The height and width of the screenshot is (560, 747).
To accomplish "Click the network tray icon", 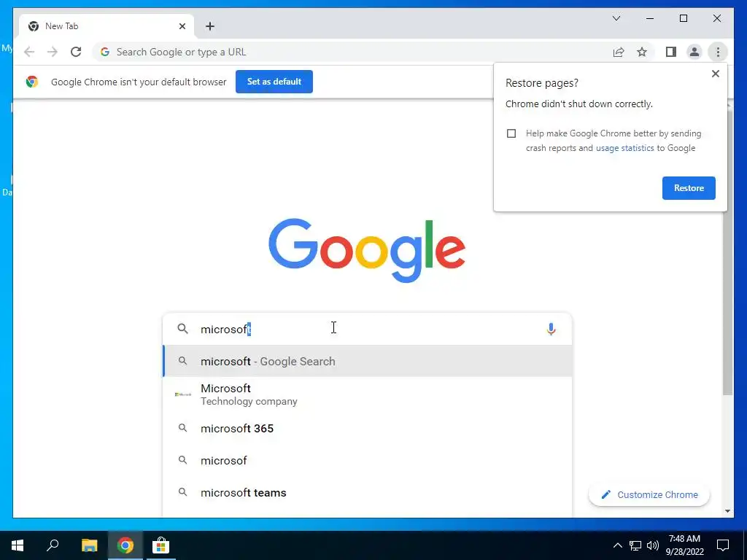I will (635, 545).
